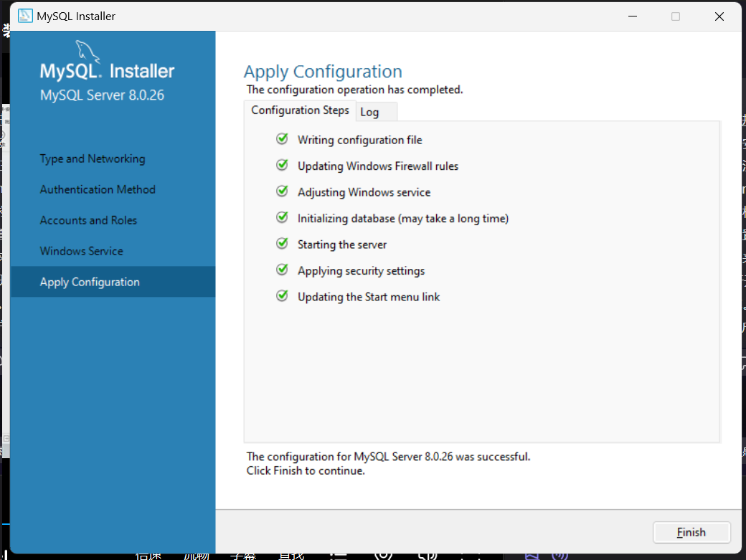Click 'Click Finish to continue.' message
Viewport: 746px width, 560px height.
306,470
